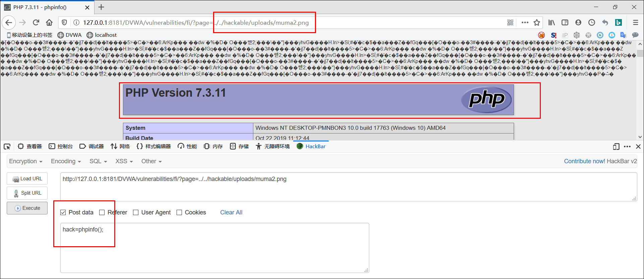Open page actions three-dot menu
Screen dimensions: 644x279
[x=525, y=22]
